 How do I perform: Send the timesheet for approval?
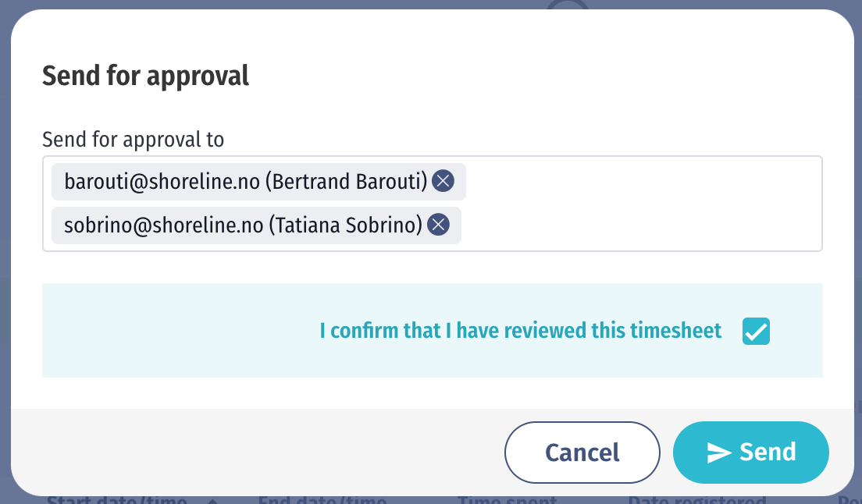tap(751, 453)
